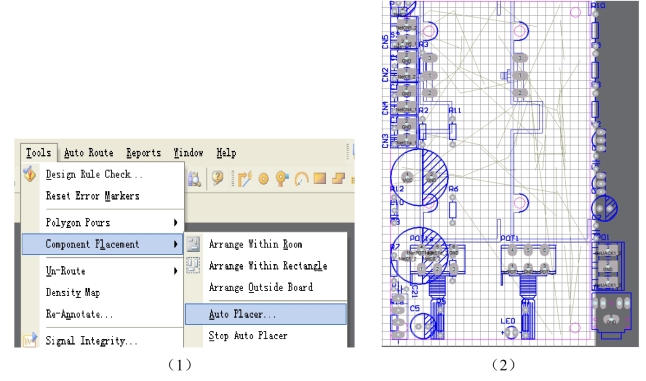Select the place arc tool icon
646x381 pixels.
302,179
